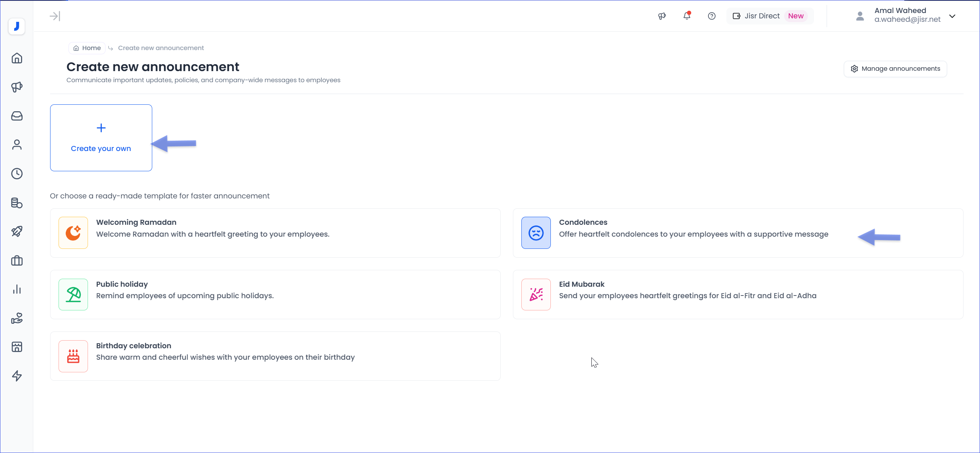This screenshot has height=453, width=980.
Task: Open the rocket icon in the sidebar
Action: point(17,231)
